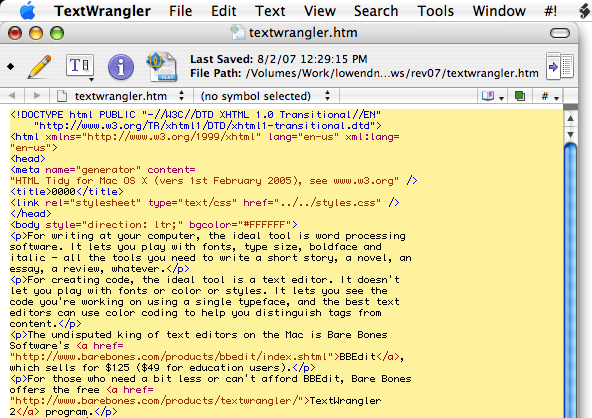Toggle toolbar with the pill button
This screenshot has width=592, height=418.
tap(560, 33)
